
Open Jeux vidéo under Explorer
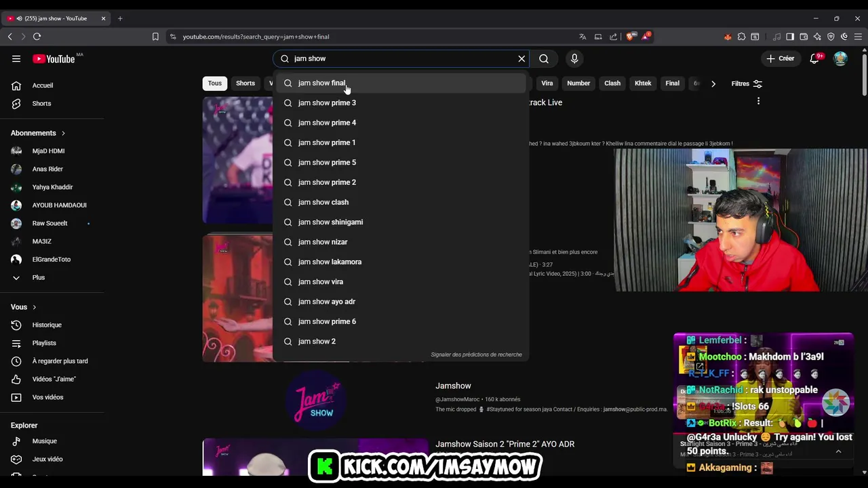tap(52, 459)
